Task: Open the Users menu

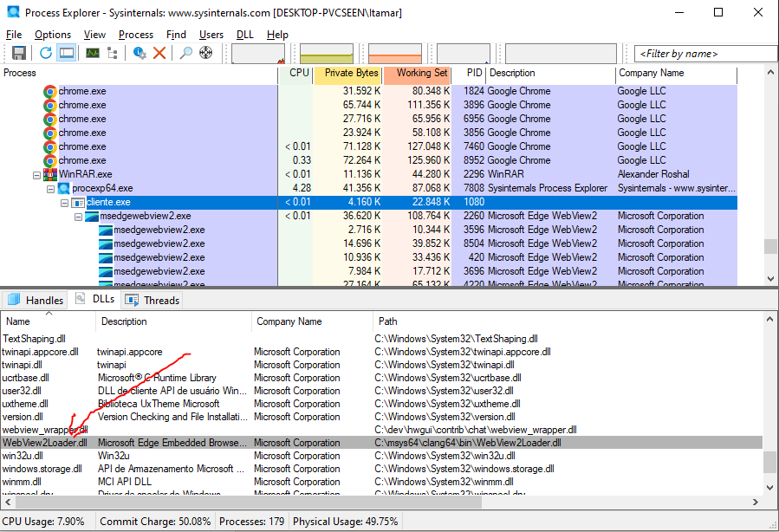Action: pos(211,35)
